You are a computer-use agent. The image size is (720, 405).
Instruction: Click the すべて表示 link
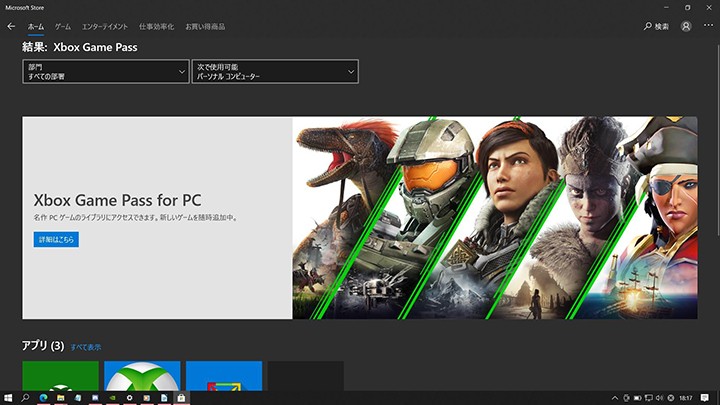click(85, 347)
